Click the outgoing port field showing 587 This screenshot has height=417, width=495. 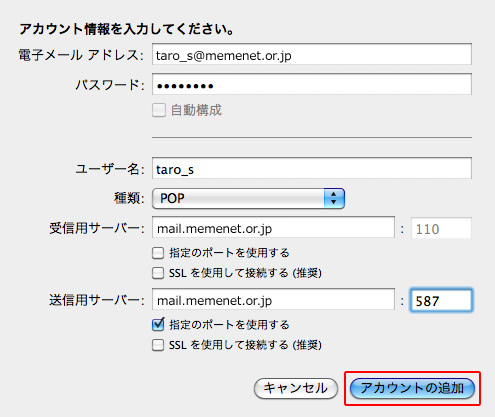(x=441, y=300)
